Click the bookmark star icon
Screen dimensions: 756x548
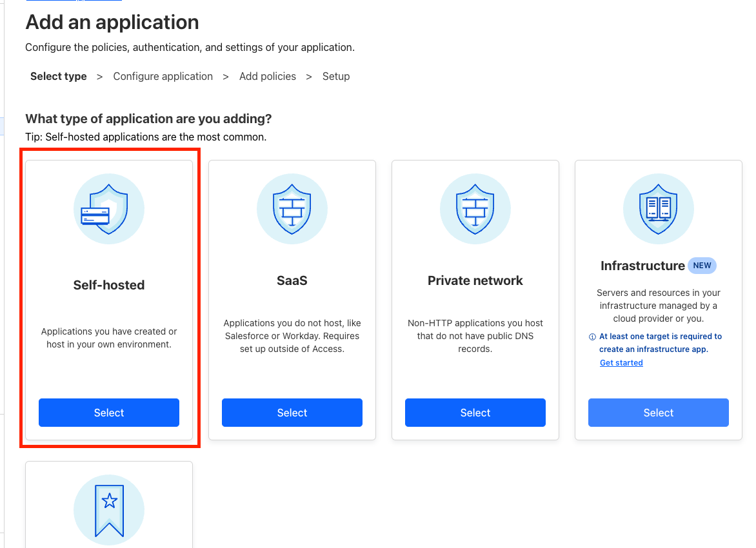(109, 510)
